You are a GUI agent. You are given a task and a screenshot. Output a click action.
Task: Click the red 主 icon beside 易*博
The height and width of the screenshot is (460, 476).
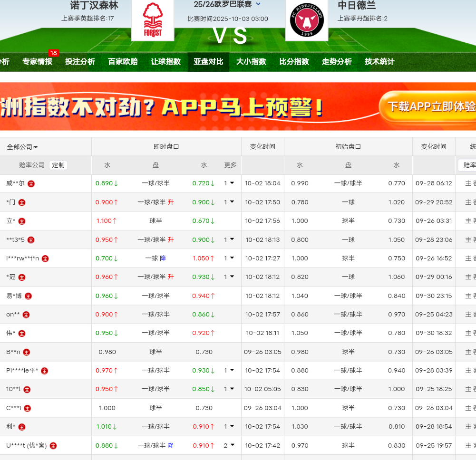pyautogui.click(x=29, y=296)
